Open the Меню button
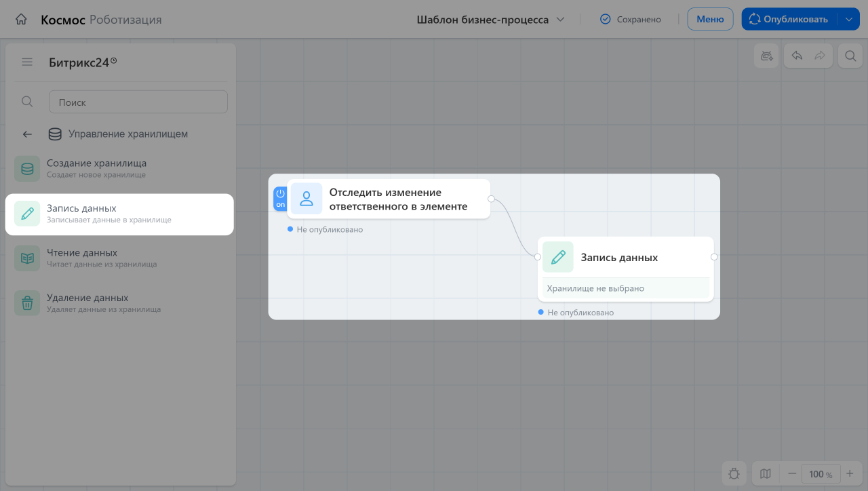The width and height of the screenshot is (868, 491). click(x=710, y=19)
